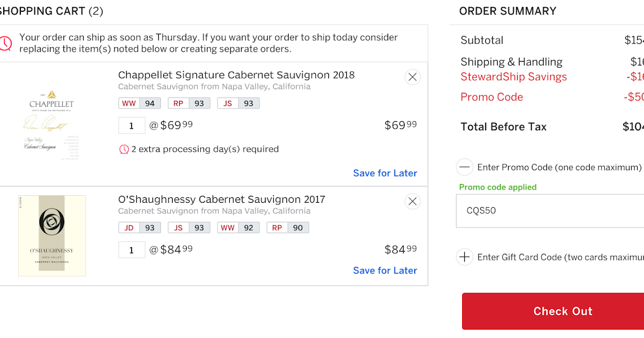Click the JD 93 rating badge
The width and height of the screenshot is (644, 338).
click(x=139, y=227)
